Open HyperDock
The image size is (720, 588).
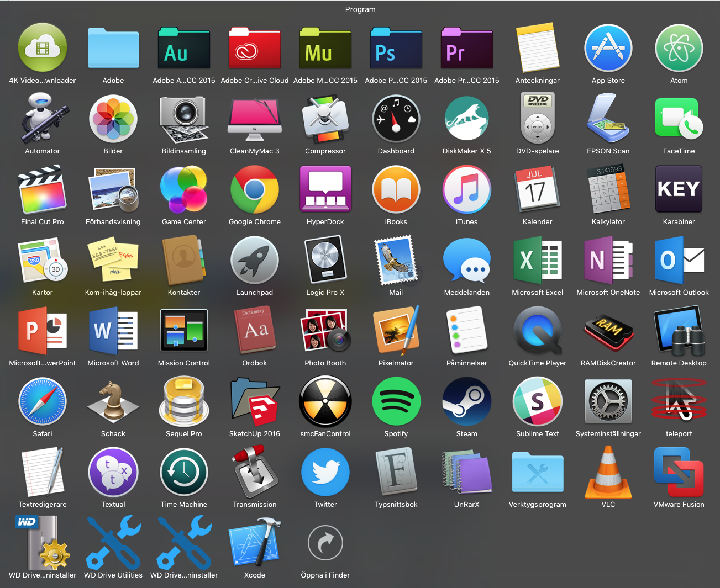pos(325,189)
